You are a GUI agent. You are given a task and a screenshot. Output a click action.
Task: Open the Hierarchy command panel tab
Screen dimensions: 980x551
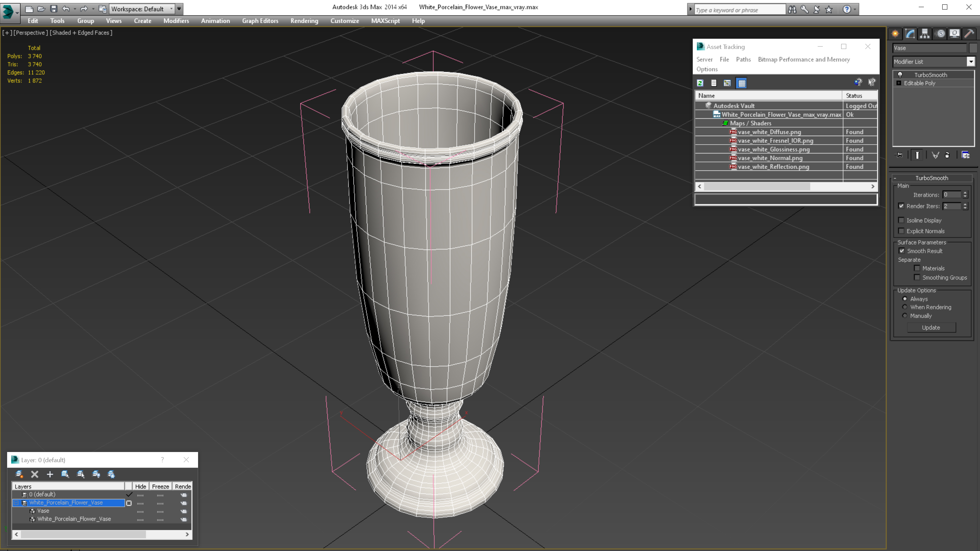point(925,33)
